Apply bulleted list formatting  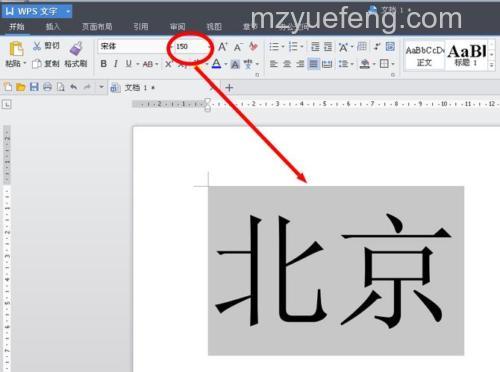pos(274,46)
